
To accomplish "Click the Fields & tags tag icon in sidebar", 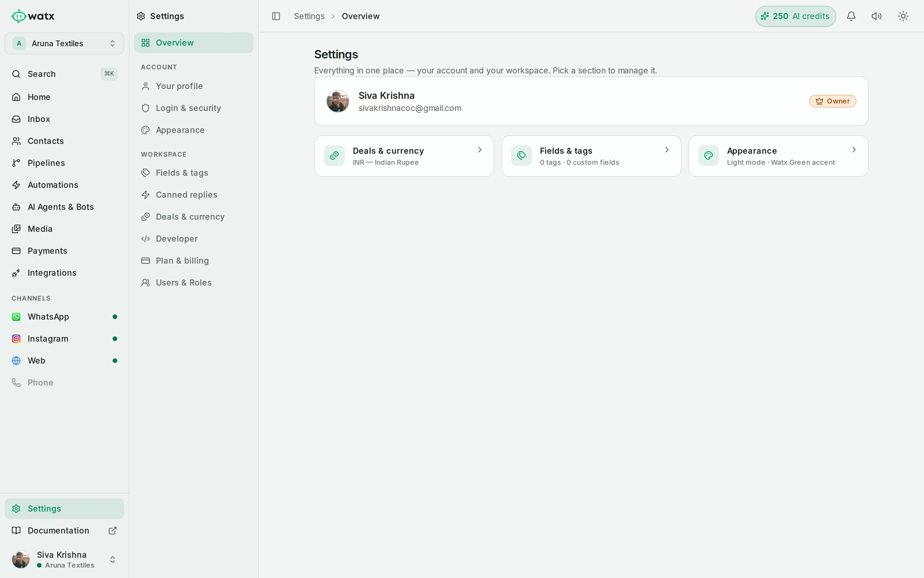I will (146, 173).
